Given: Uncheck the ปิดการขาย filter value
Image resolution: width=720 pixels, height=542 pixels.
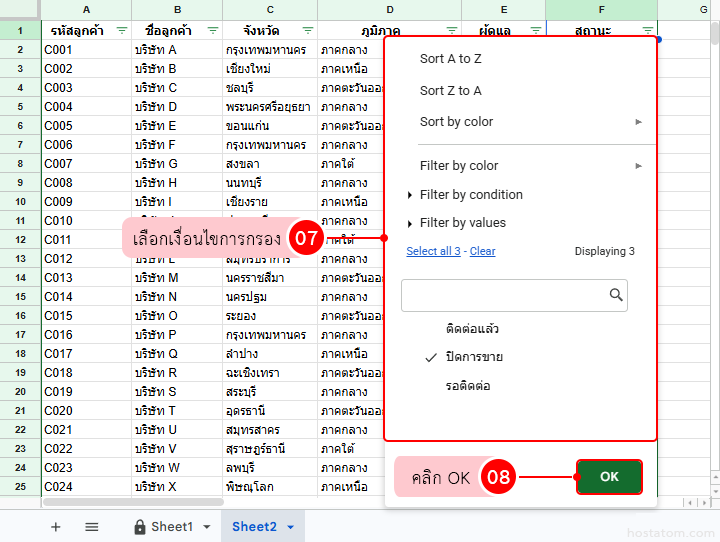Looking at the screenshot, I should [x=474, y=357].
